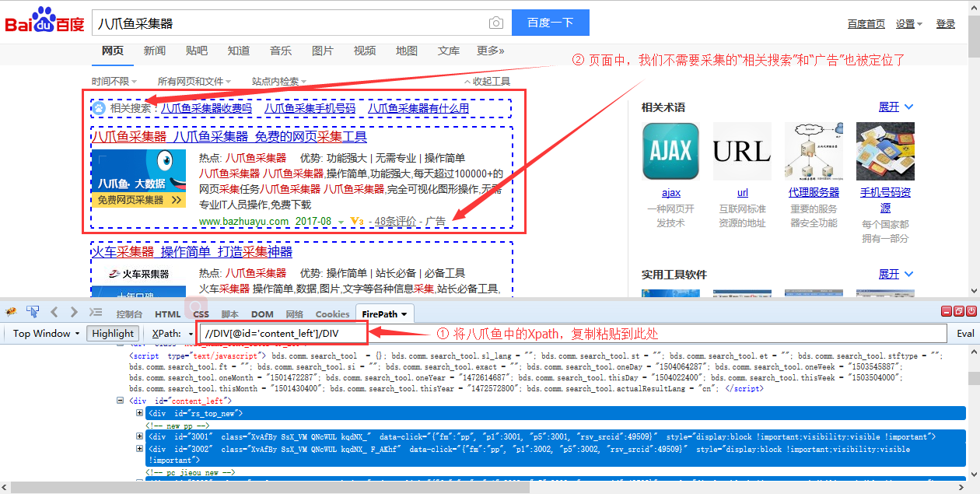
Task: Activate the Firebug element inspector tool
Action: (33, 312)
